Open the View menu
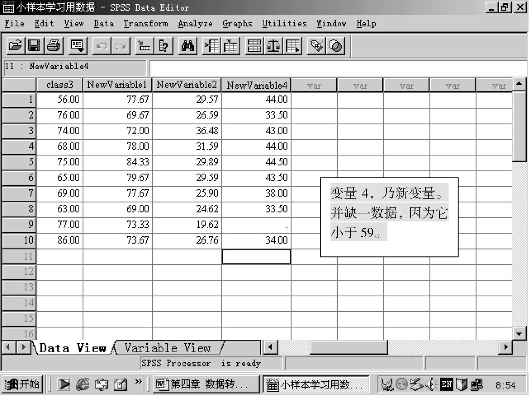 tap(74, 24)
